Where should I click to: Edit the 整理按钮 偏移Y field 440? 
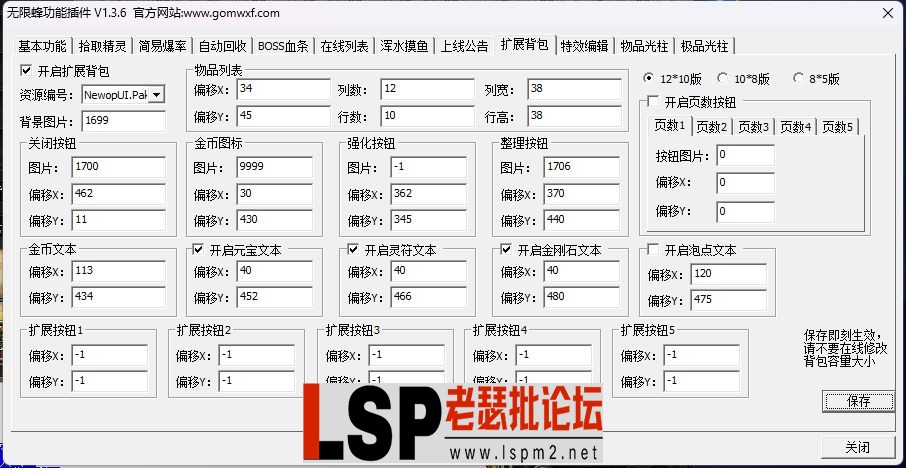click(x=582, y=220)
